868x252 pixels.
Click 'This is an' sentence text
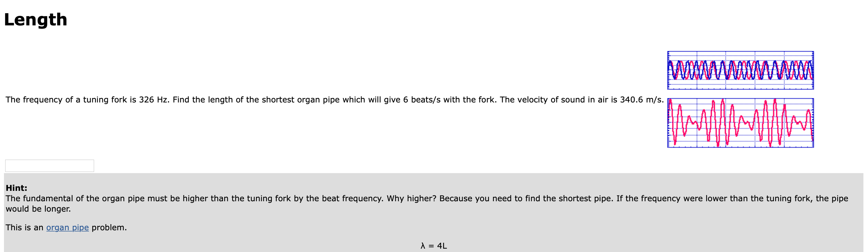[24, 227]
